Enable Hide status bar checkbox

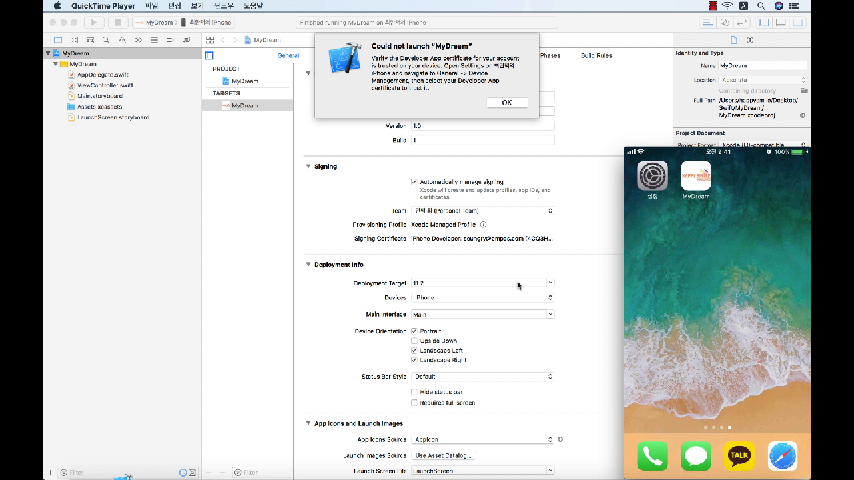pos(414,392)
